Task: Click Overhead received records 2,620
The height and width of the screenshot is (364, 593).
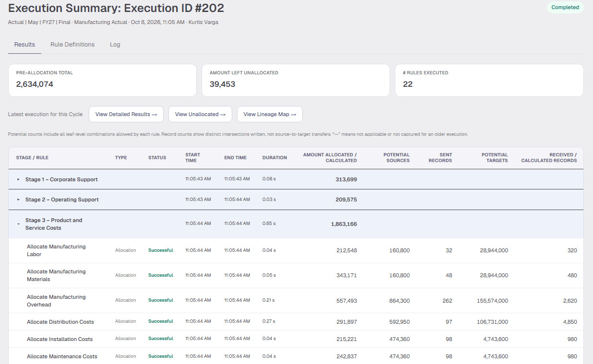Action: tap(570, 301)
